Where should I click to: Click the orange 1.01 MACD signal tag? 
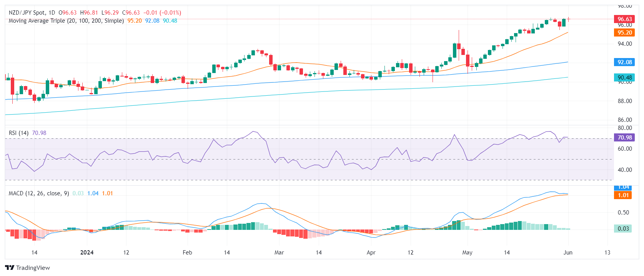pos(623,195)
